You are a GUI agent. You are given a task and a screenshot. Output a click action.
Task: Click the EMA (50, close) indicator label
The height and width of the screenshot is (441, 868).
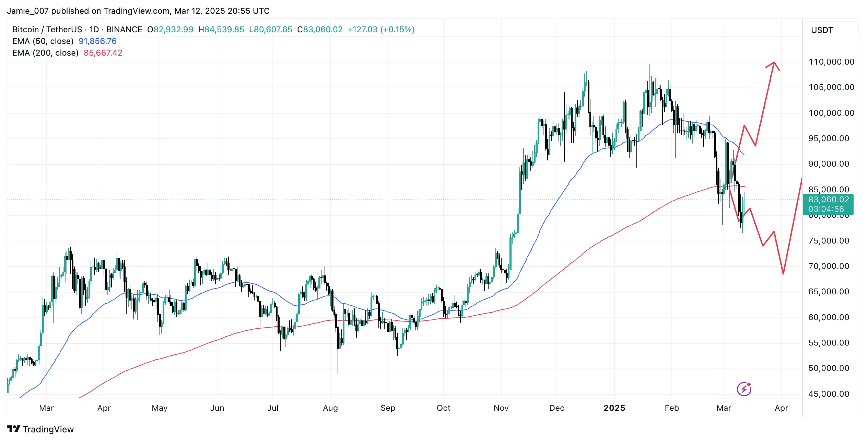click(43, 41)
